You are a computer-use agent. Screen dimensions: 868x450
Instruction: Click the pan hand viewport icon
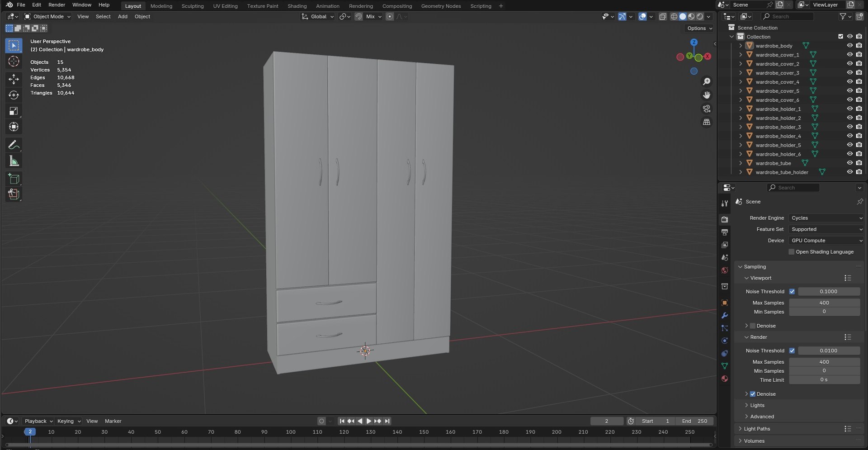706,95
